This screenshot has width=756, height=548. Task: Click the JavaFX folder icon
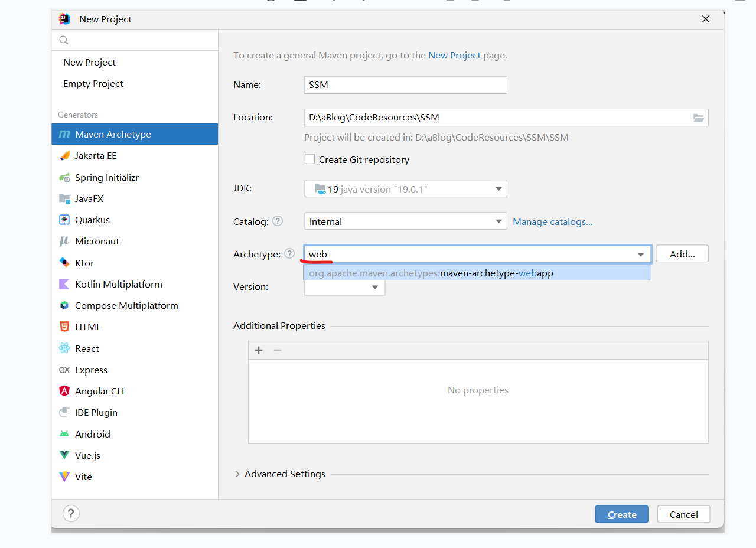pos(64,199)
